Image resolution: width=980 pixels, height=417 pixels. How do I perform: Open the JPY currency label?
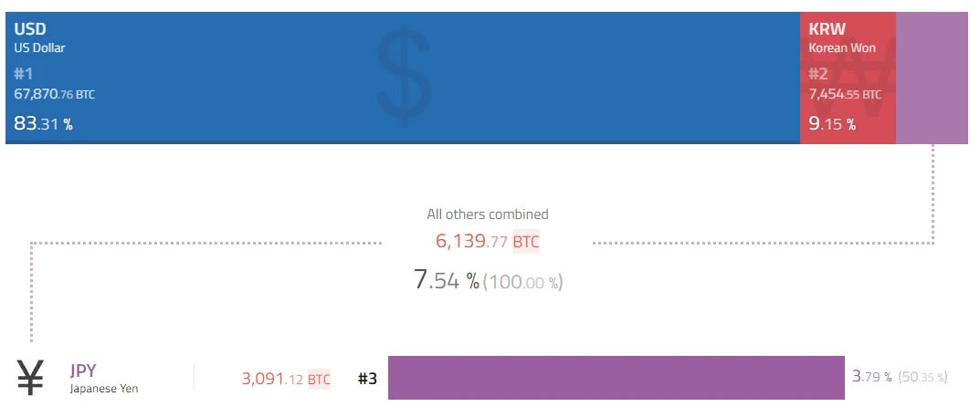pyautogui.click(x=83, y=370)
